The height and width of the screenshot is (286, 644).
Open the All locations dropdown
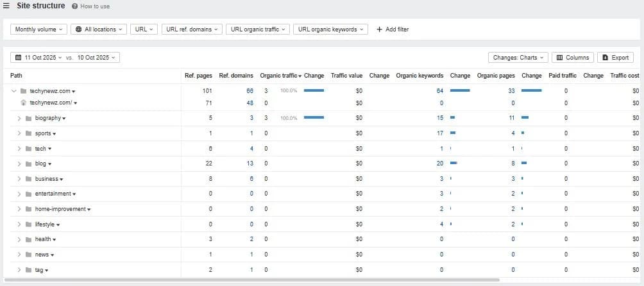99,29
